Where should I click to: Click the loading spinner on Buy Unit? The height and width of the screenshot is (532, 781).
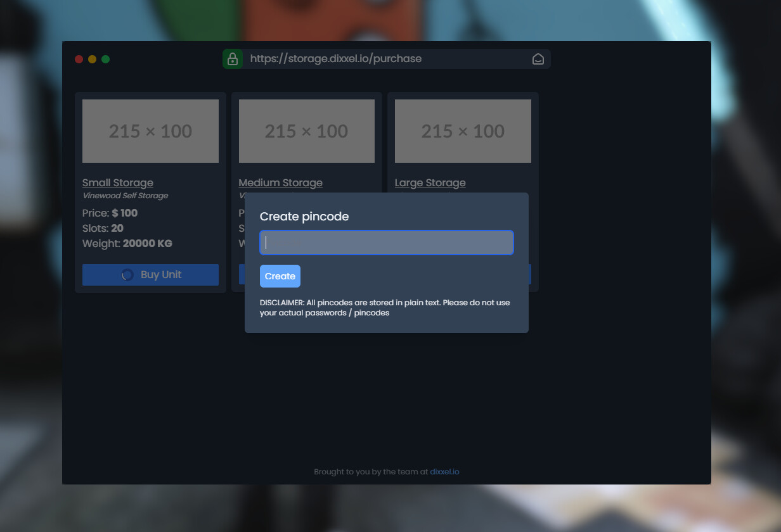(x=127, y=275)
